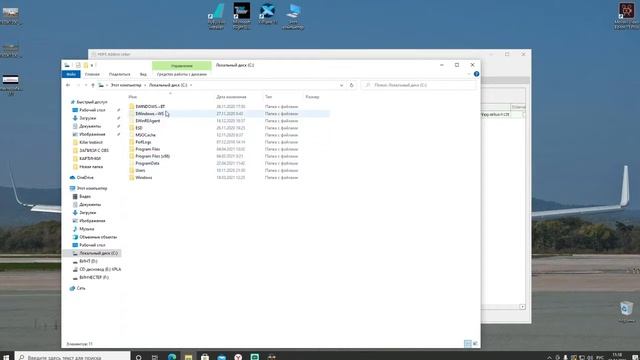Click the Cortana circle on taskbar
Viewport: 640px width, 360px height.
click(x=139, y=357)
